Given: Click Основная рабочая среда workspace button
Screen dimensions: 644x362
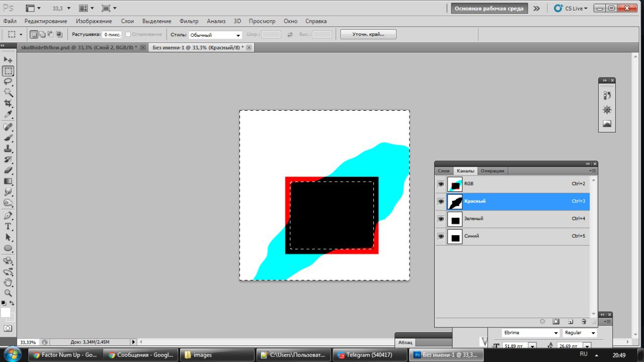Looking at the screenshot, I should (x=489, y=9).
